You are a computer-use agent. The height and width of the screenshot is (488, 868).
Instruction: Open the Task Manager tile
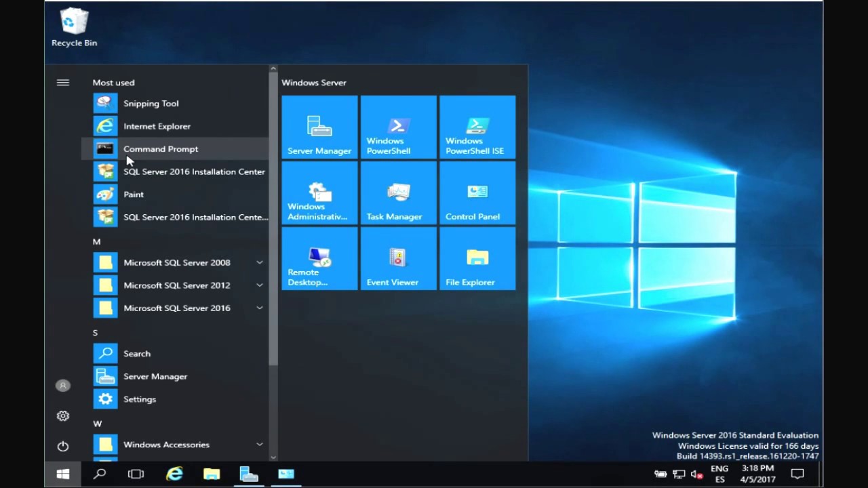(x=399, y=192)
